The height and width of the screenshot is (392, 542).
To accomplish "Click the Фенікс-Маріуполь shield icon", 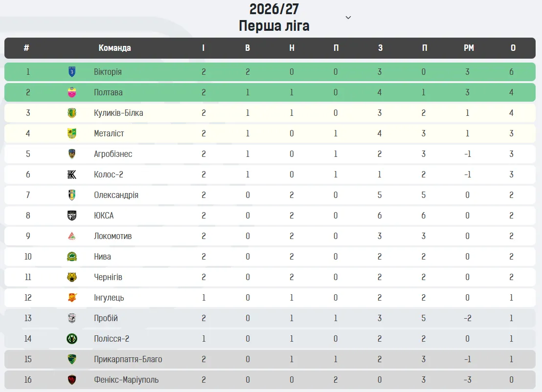I will (72, 380).
